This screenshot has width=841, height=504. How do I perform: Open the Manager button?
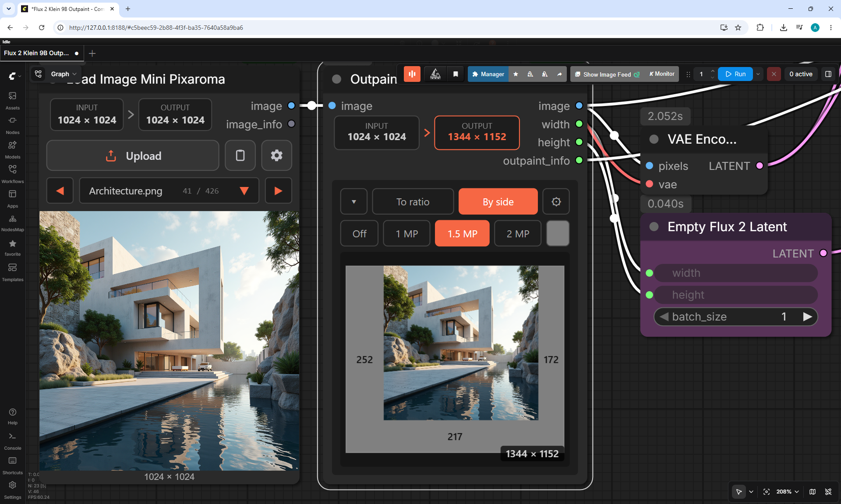(488, 74)
